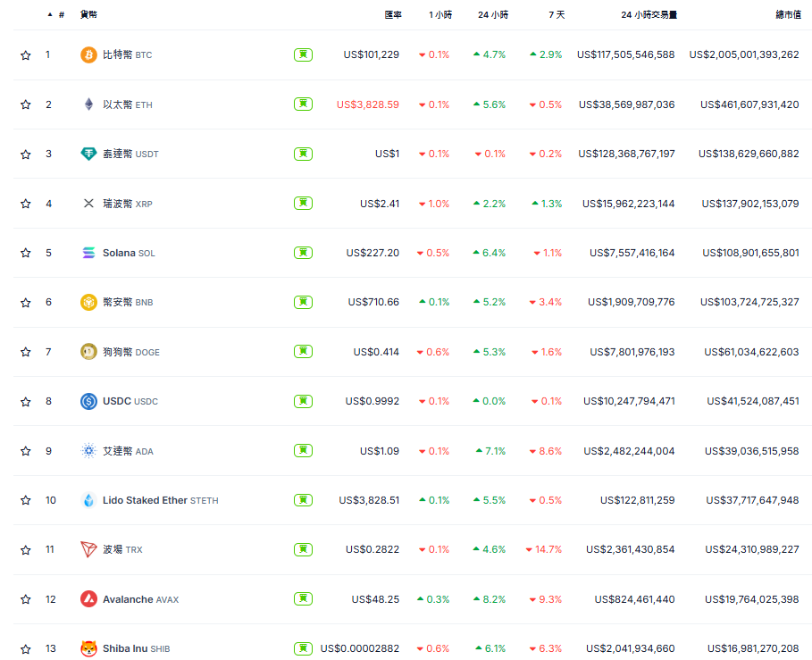Favorite 比特幣 using its star toggle
The width and height of the screenshot is (812, 660).
tap(25, 54)
